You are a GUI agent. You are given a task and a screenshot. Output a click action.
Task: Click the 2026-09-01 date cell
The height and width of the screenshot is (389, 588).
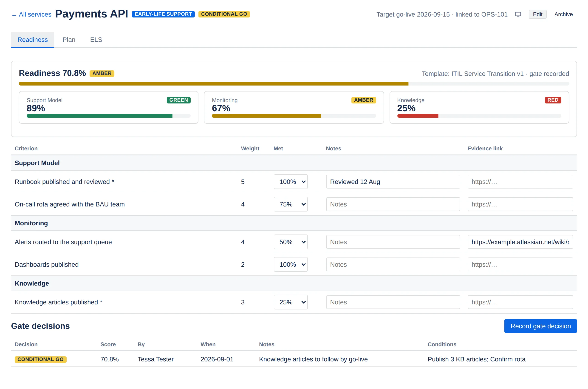click(217, 359)
